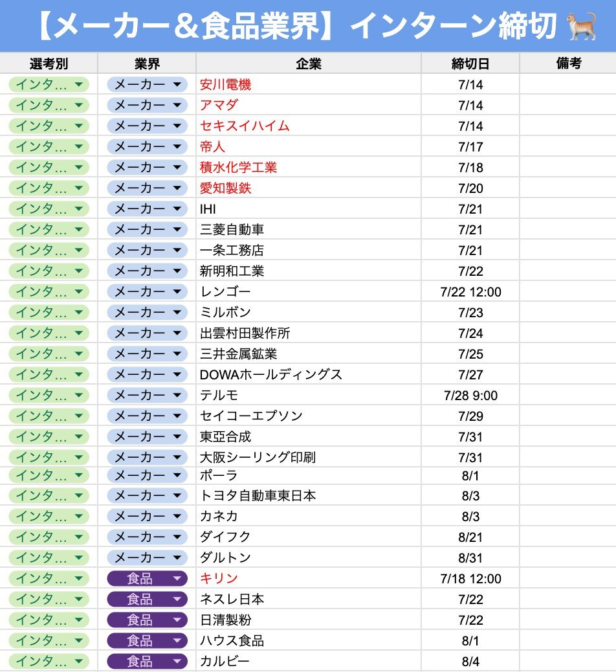Select the セキスイハイム cell
This screenshot has height=672, width=616.
point(309,126)
